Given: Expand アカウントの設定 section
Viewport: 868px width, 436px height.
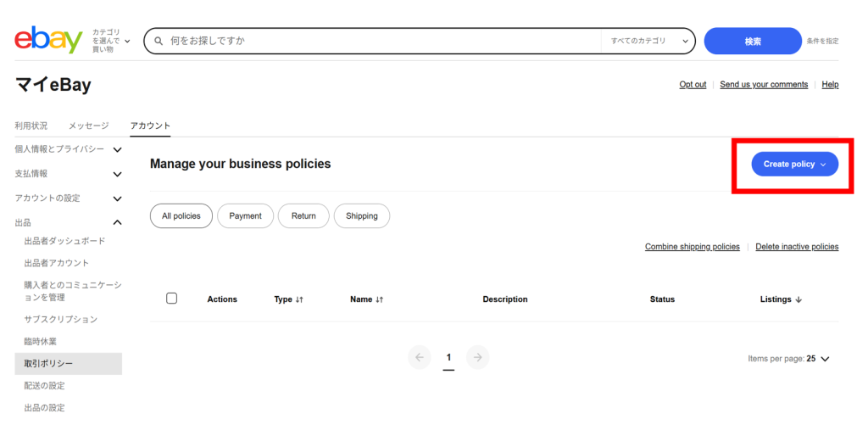Looking at the screenshot, I should tap(68, 198).
